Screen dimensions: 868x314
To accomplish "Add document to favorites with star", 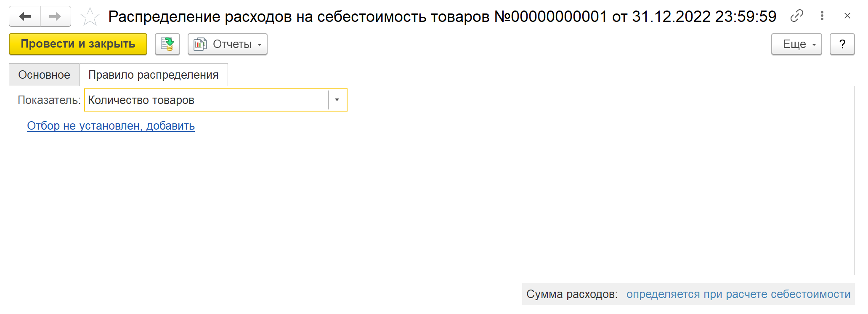I will 90,17.
